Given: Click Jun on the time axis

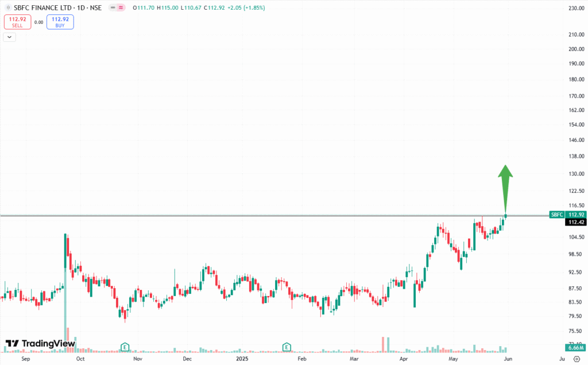Looking at the screenshot, I should [x=508, y=359].
